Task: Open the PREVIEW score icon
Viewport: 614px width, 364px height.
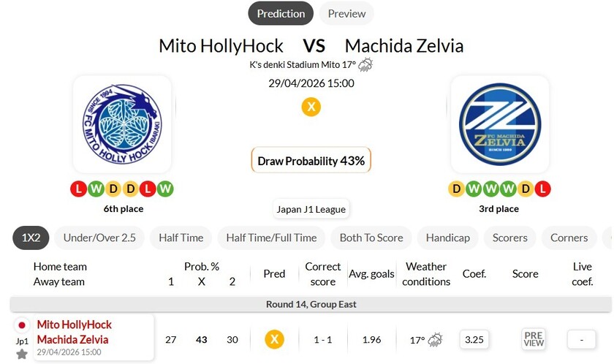Action: (534, 339)
